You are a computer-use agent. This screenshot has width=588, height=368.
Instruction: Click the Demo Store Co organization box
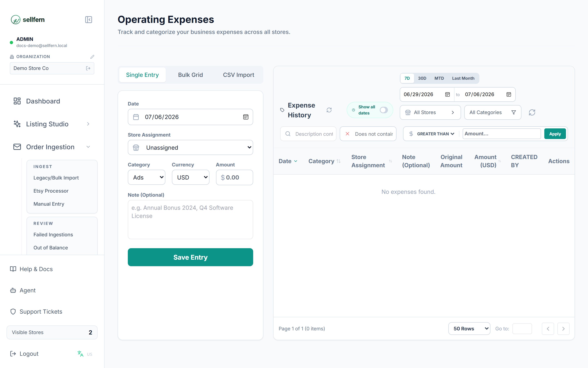pos(52,68)
